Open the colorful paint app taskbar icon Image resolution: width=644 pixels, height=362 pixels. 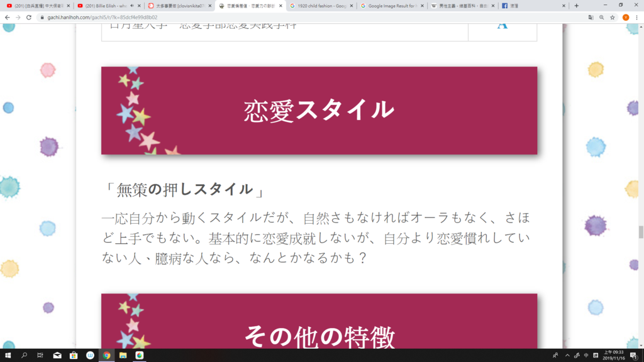click(x=139, y=355)
